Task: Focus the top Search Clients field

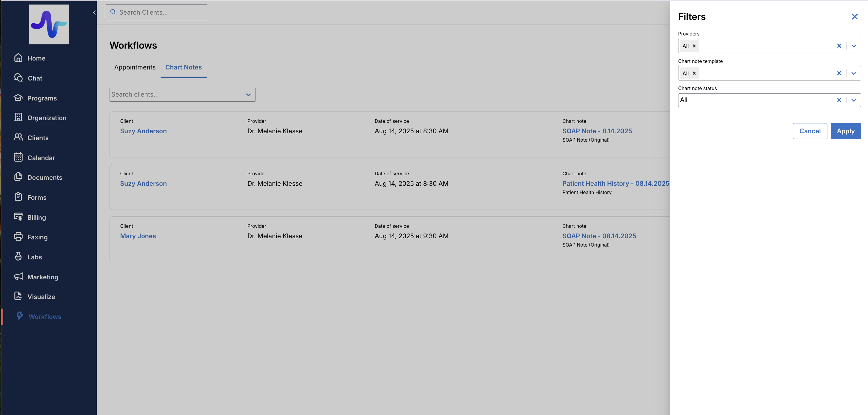Action: [156, 13]
